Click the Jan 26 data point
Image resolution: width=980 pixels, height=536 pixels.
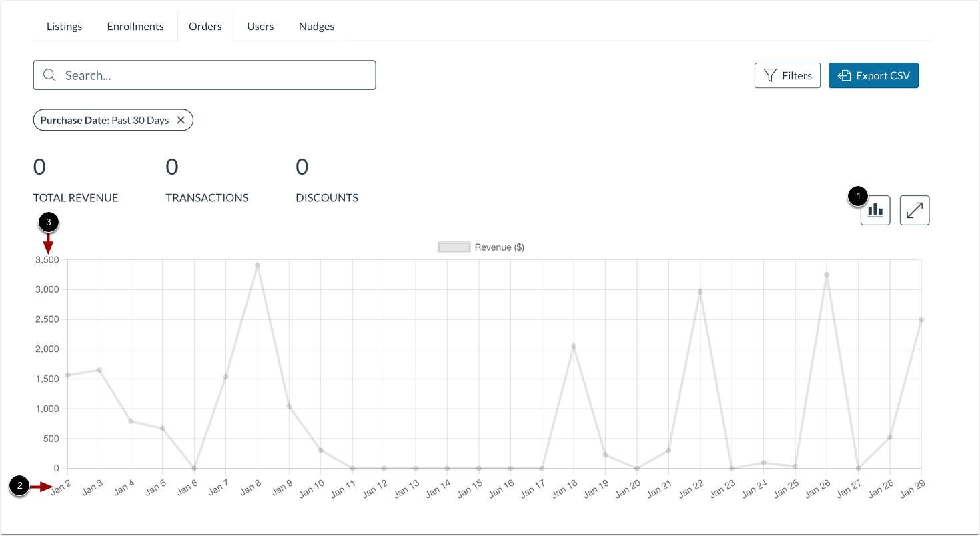point(827,275)
